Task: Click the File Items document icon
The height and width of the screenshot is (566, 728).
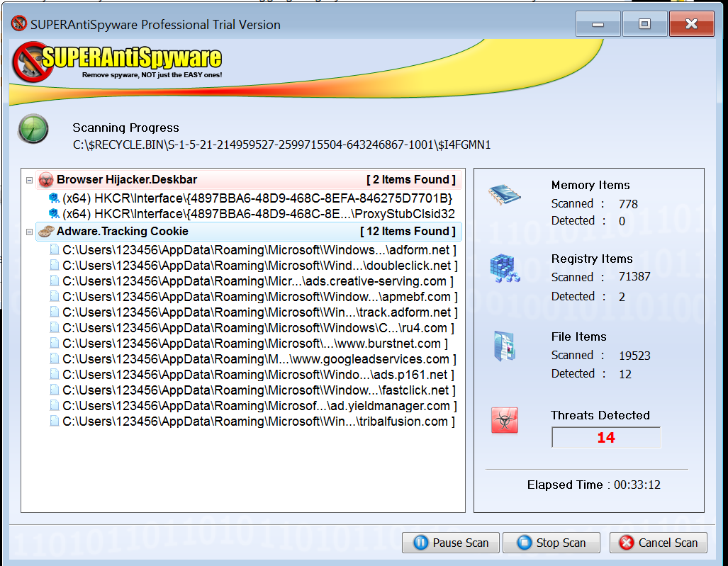Action: [505, 346]
